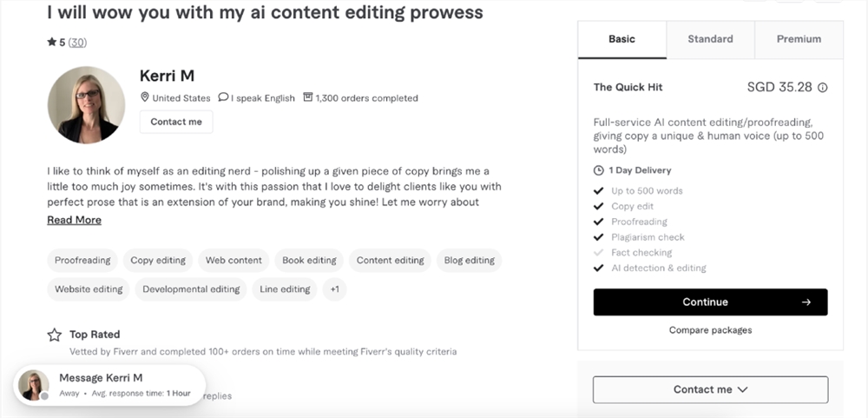The height and width of the screenshot is (418, 868).
Task: Click the United States location pin icon
Action: tap(145, 98)
